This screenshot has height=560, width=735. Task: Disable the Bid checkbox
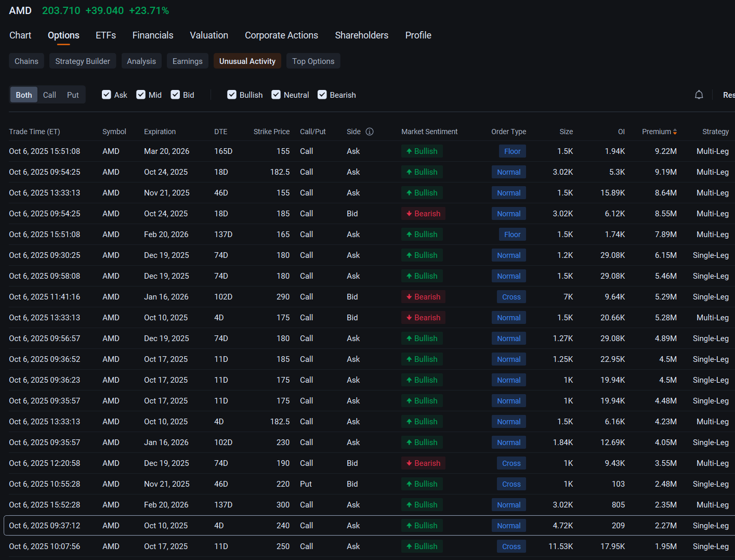175,95
